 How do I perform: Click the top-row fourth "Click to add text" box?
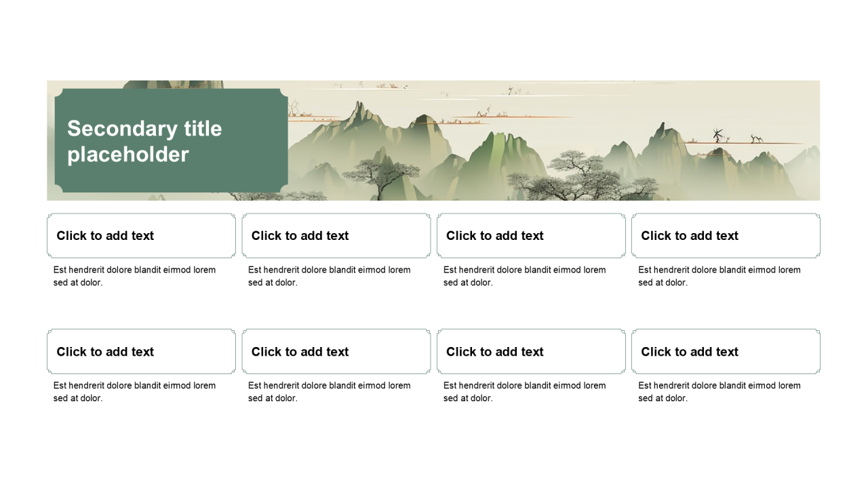click(726, 236)
